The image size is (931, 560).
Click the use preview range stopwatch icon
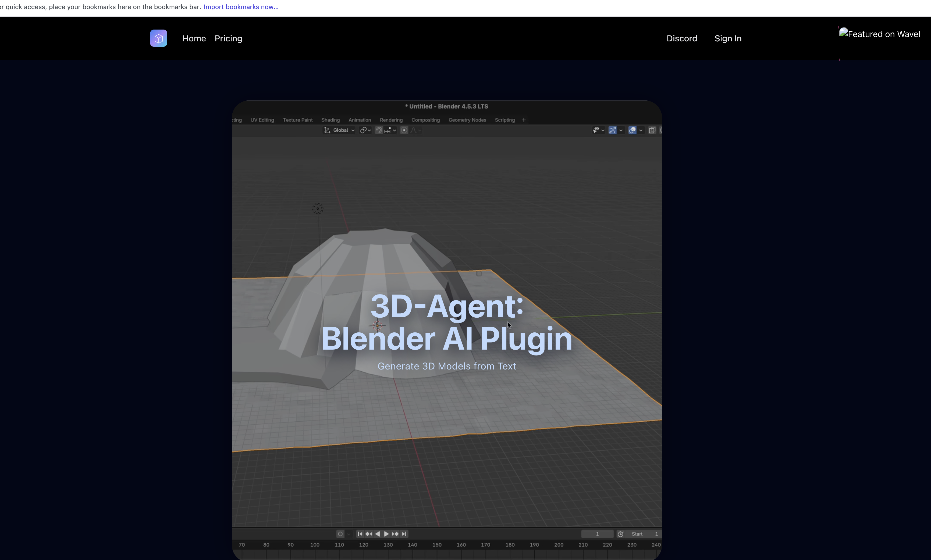click(x=621, y=534)
